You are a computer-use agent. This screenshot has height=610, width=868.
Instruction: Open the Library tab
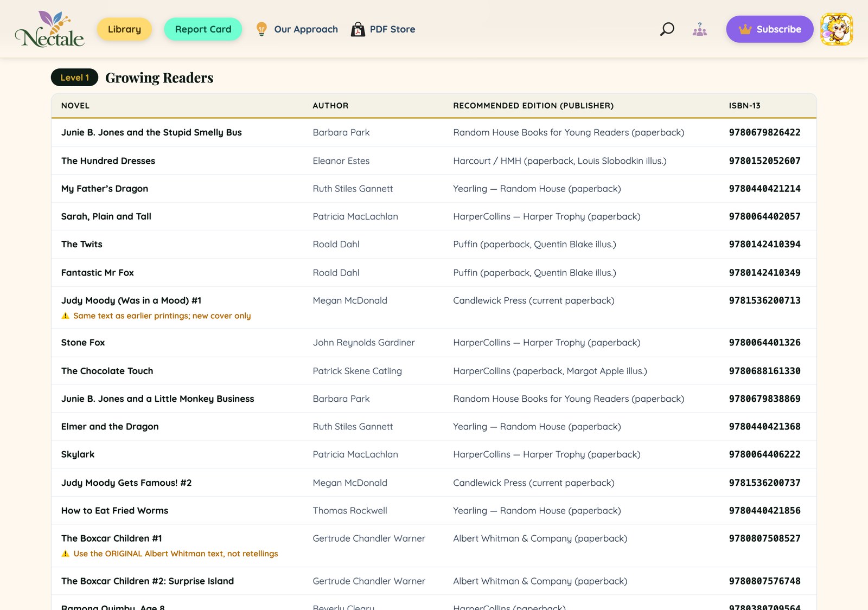[x=124, y=29]
